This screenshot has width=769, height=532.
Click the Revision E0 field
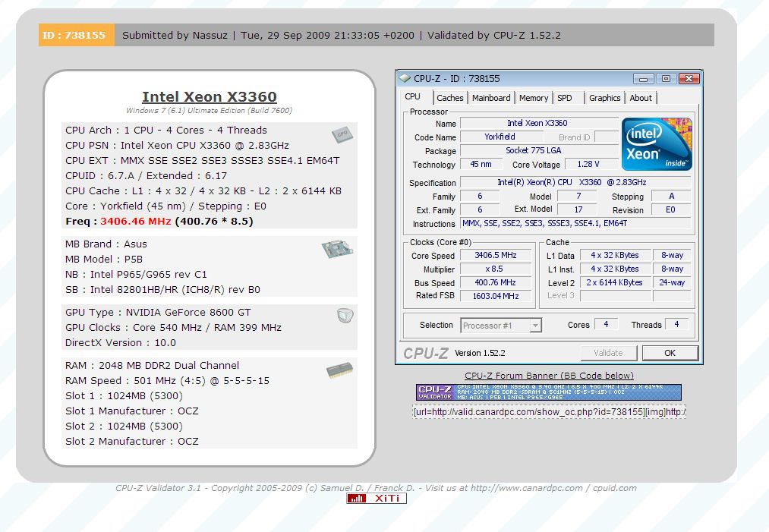click(670, 210)
